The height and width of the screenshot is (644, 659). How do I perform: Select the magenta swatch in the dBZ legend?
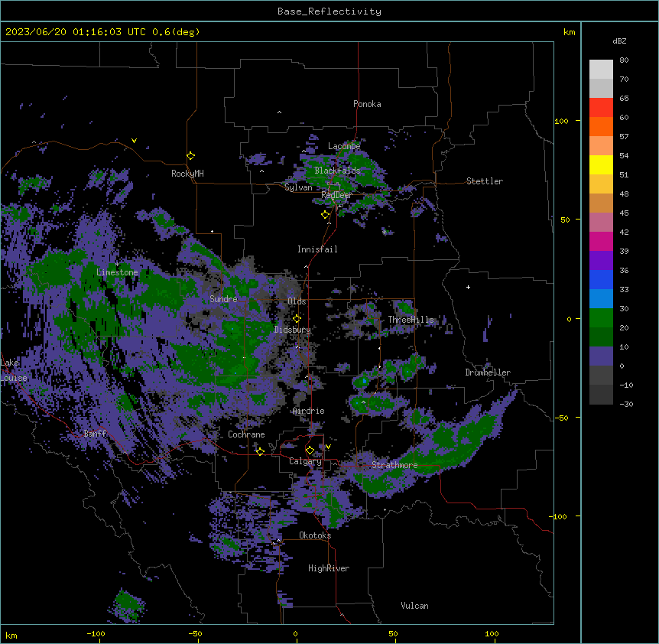601,241
